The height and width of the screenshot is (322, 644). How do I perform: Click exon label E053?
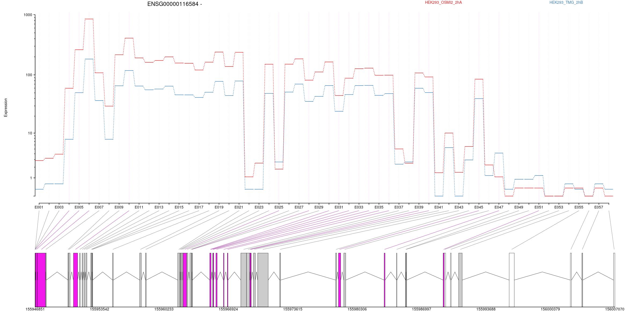559,207
